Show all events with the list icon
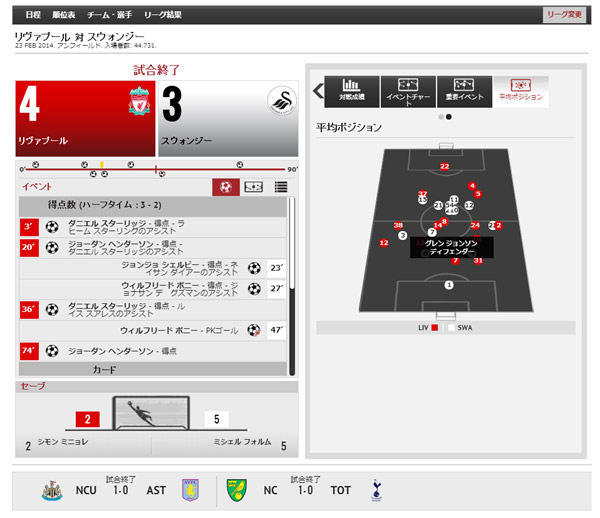 coord(281,187)
